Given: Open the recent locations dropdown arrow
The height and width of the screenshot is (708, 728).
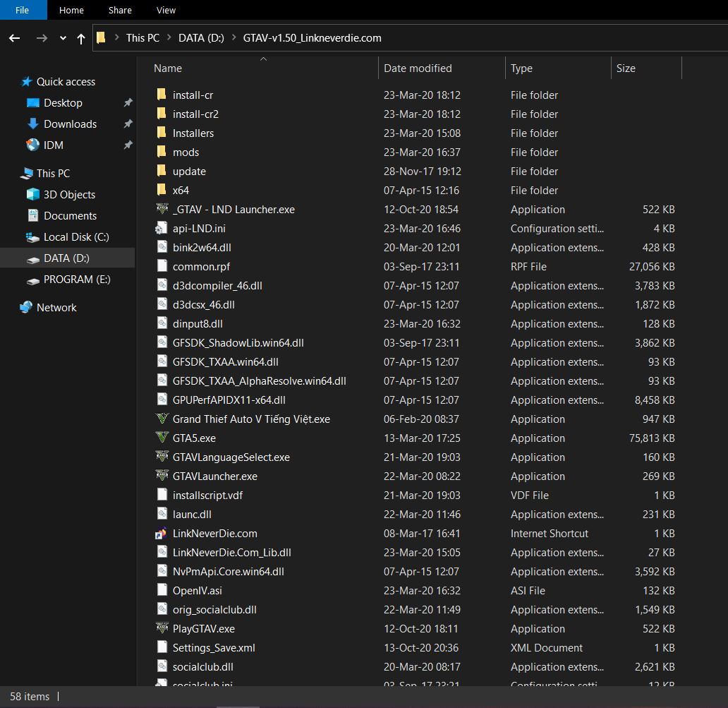Looking at the screenshot, I should click(63, 38).
